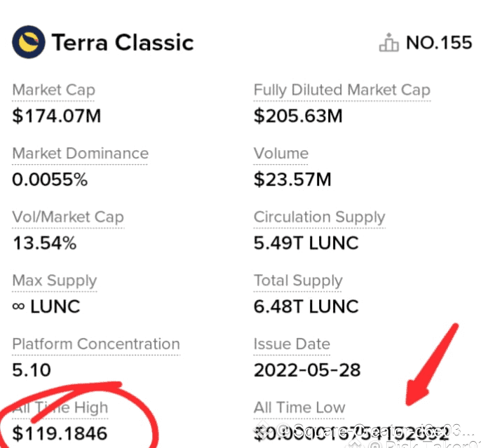Viewport: 481px width, 448px height.
Task: Tap the All Time Low label
Action: coord(299,407)
